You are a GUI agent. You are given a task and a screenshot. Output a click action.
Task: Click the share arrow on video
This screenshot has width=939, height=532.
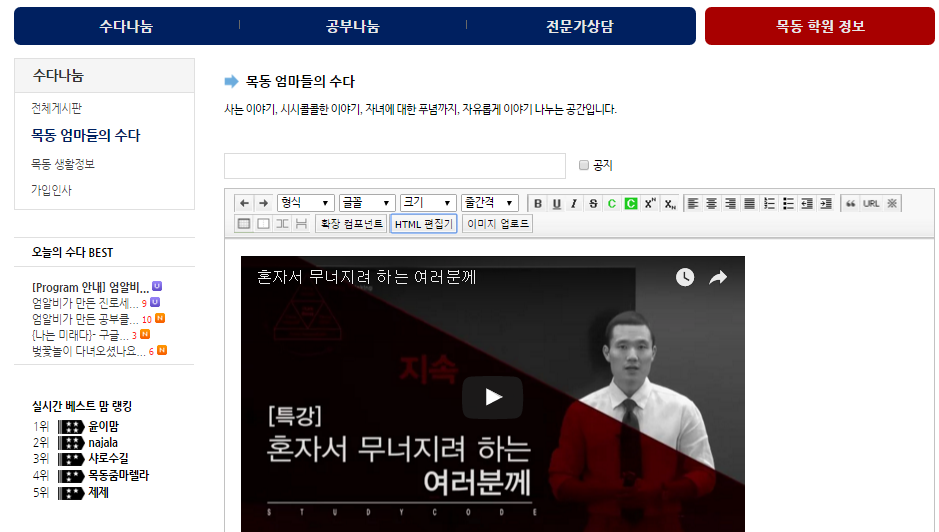(717, 278)
